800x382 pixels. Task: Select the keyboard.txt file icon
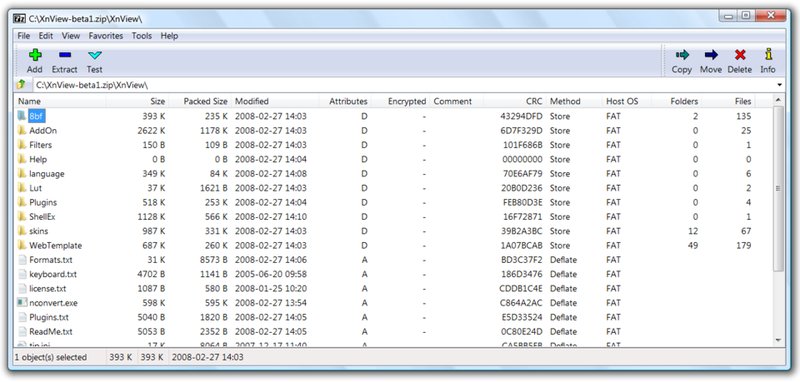click(21, 274)
